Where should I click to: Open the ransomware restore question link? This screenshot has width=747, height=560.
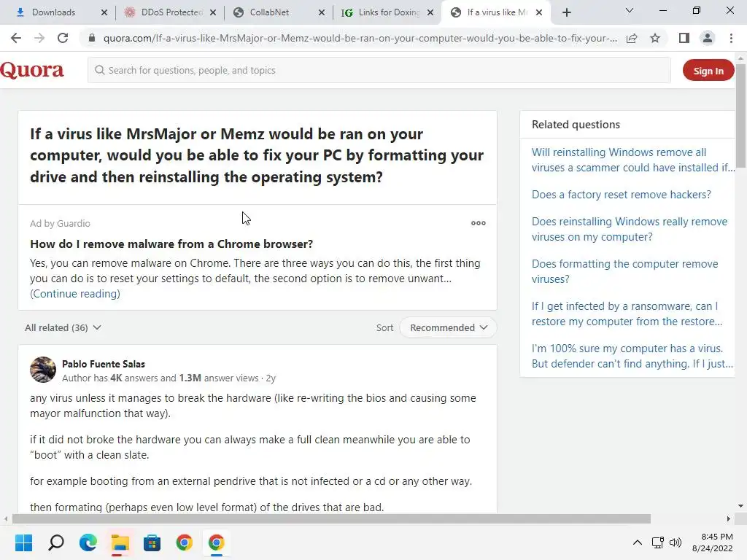(x=627, y=314)
